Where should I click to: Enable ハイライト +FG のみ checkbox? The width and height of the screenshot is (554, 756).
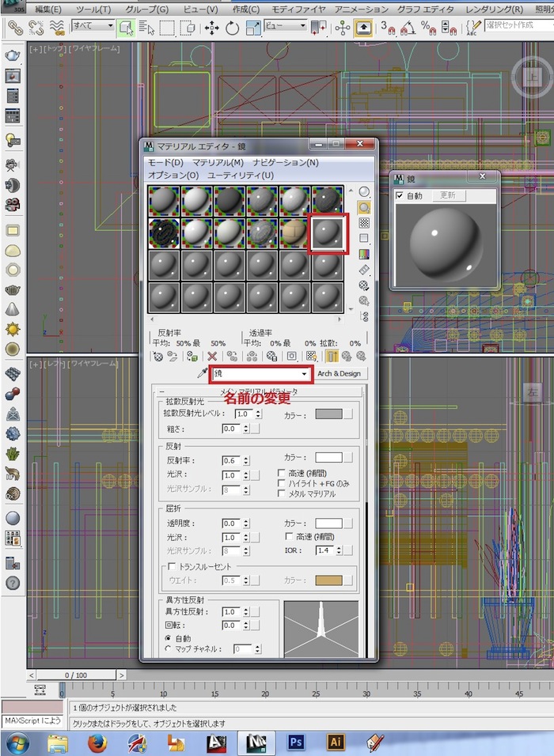coord(282,483)
